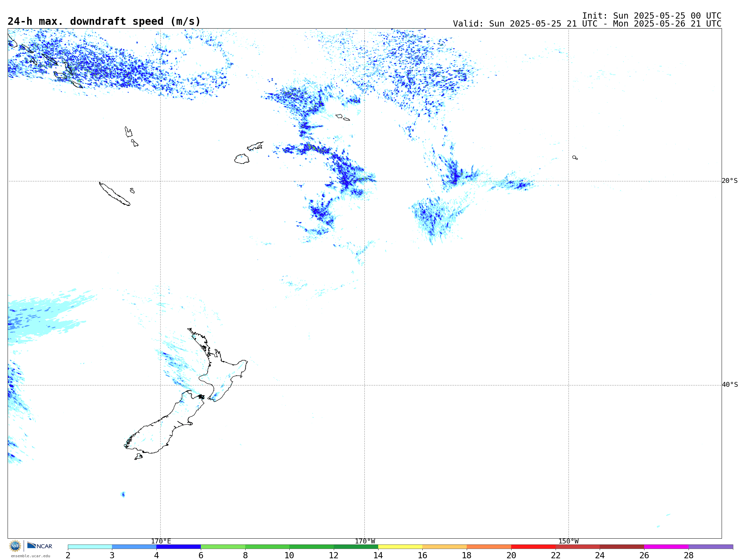
Task: Click the red 20-22 colorbar segment
Action: click(x=533, y=547)
